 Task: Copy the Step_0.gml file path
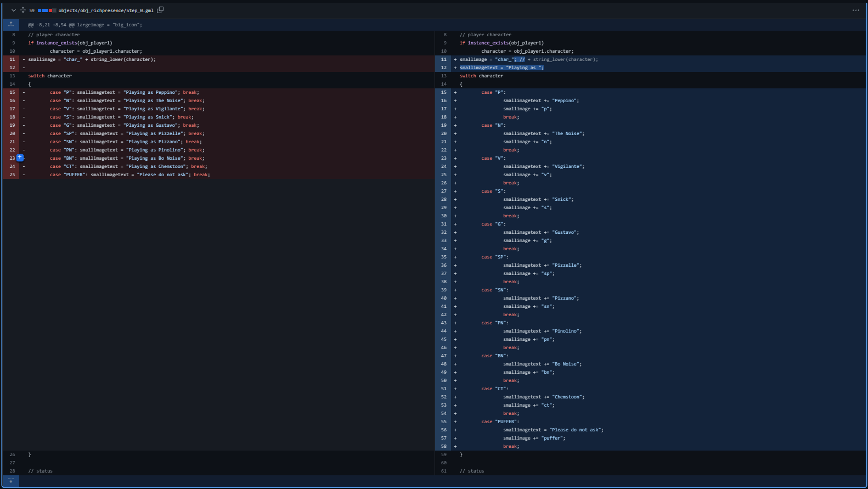click(x=160, y=10)
